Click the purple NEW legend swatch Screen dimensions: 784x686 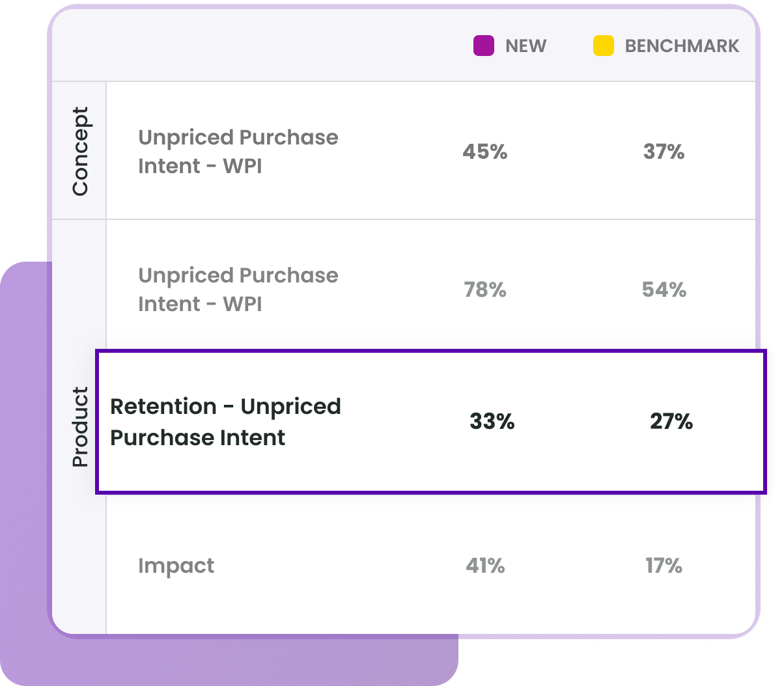[x=484, y=46]
